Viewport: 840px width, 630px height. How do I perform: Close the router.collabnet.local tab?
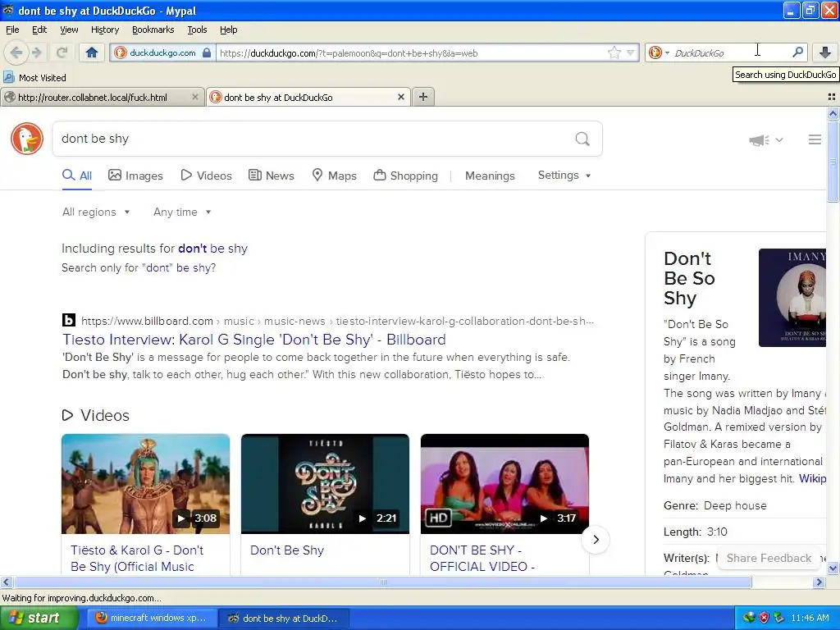(x=195, y=97)
